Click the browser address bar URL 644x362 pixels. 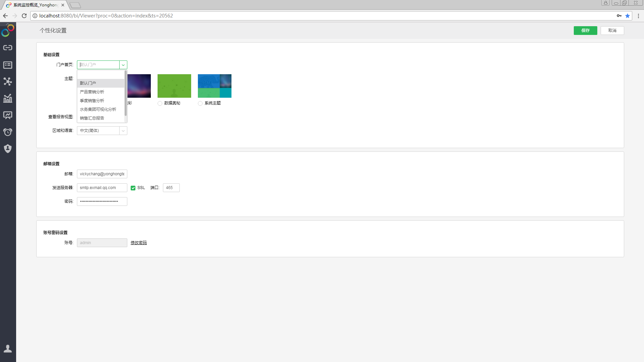[x=106, y=16]
